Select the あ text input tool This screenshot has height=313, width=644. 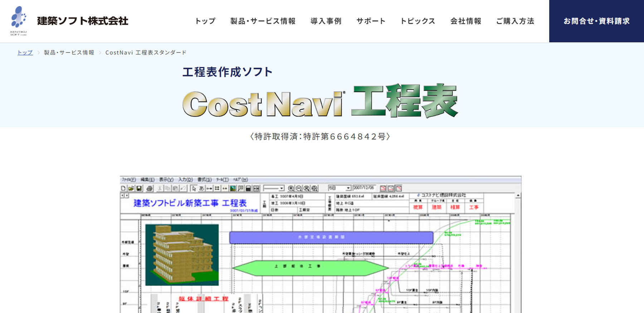click(201, 188)
